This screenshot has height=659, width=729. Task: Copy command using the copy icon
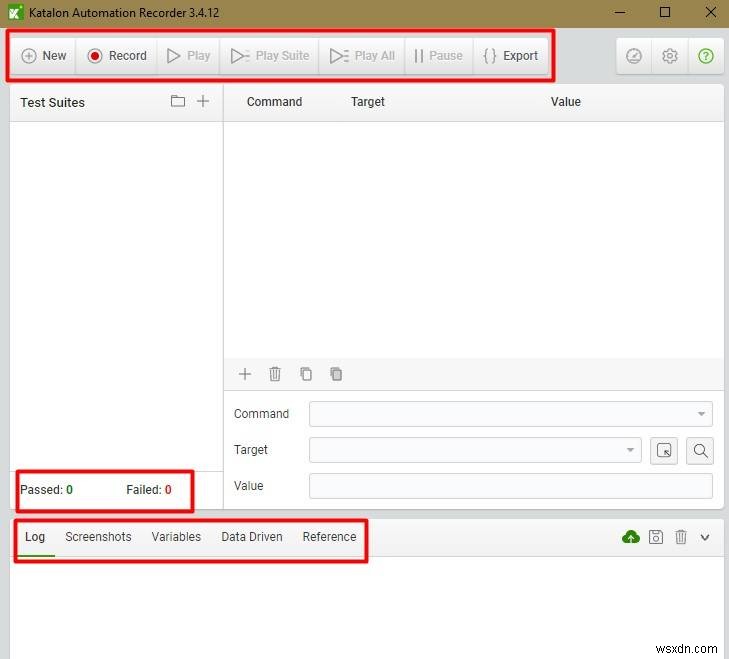[305, 374]
